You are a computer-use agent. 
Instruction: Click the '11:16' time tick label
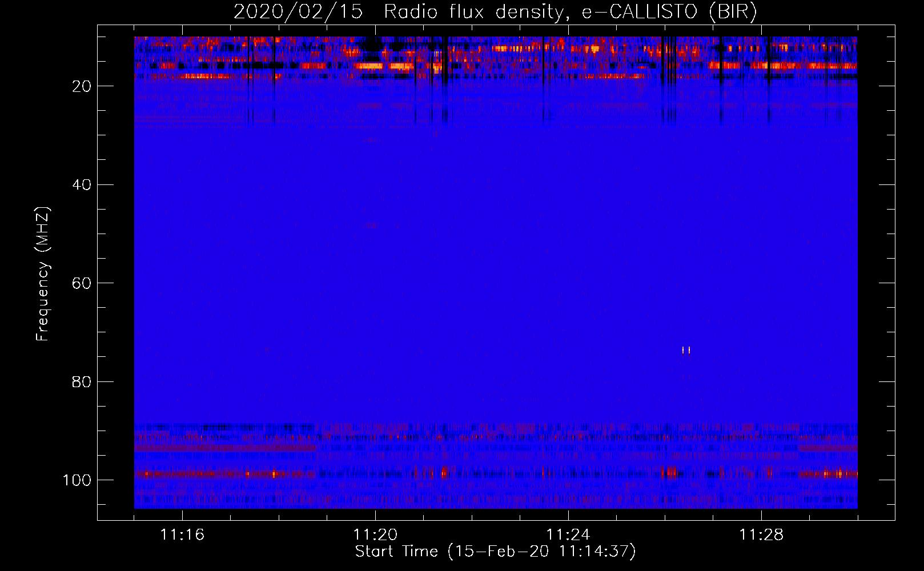point(182,535)
